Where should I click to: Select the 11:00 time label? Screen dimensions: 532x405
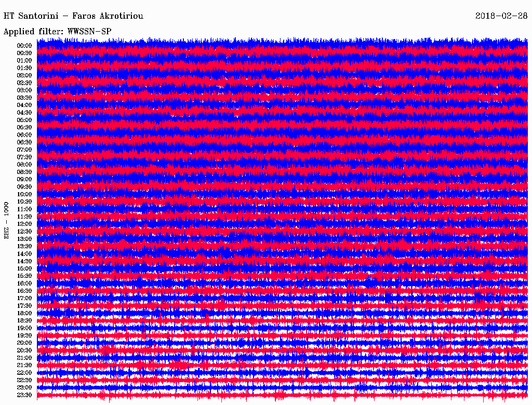24,209
